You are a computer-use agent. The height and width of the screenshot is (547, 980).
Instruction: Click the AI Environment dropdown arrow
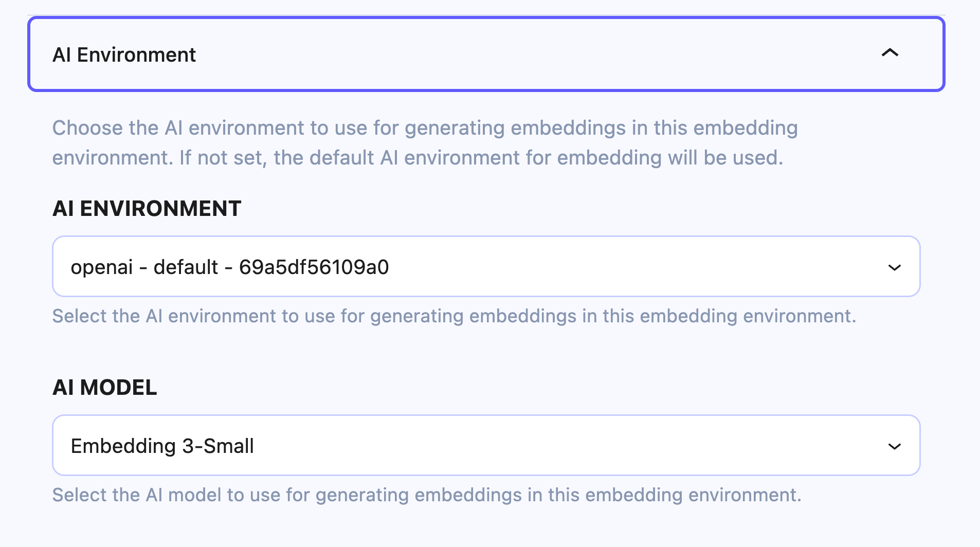pyautogui.click(x=894, y=267)
